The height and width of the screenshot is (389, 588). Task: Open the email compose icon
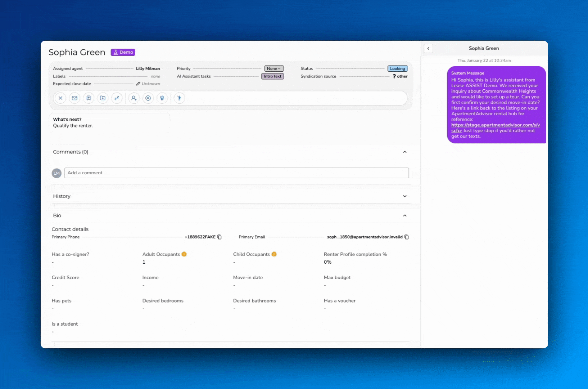[x=74, y=98]
